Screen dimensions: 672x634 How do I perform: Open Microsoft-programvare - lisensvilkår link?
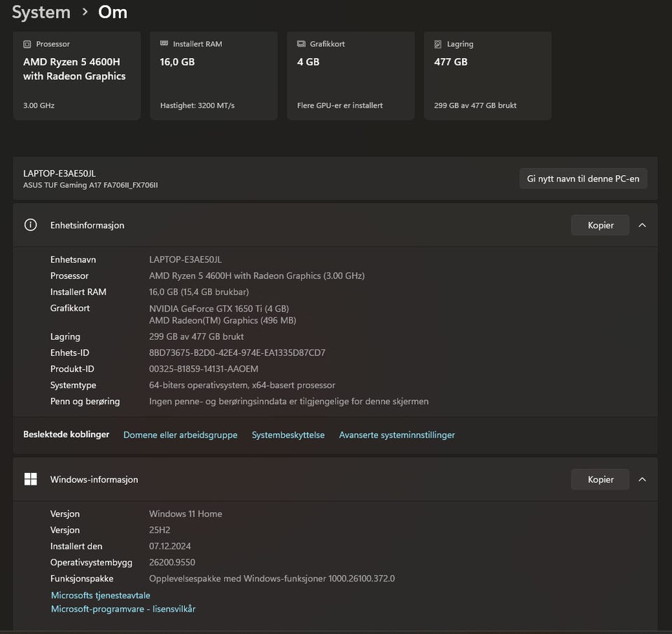[x=123, y=609]
